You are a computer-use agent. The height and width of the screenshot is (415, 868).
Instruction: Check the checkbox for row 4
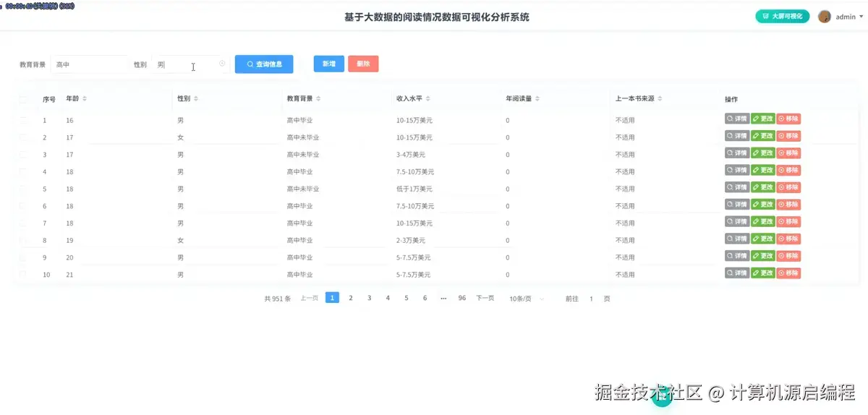coord(23,171)
